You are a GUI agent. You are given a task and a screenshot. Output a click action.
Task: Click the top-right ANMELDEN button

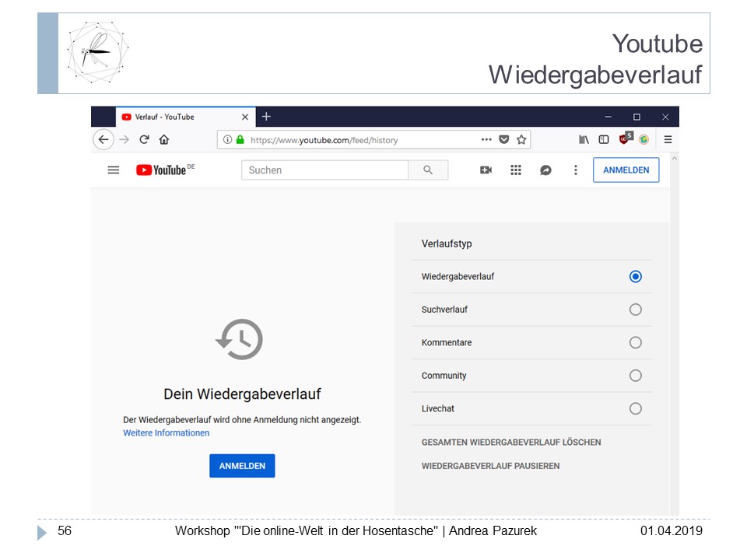(626, 170)
